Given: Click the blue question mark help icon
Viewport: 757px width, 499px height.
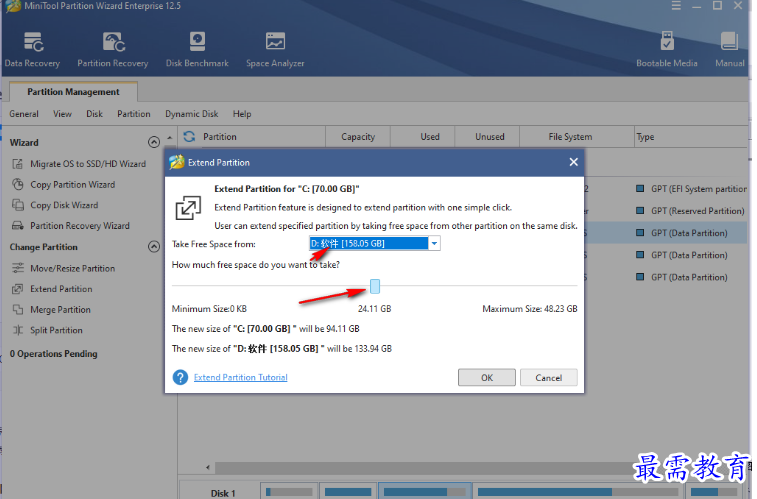Looking at the screenshot, I should (x=181, y=377).
